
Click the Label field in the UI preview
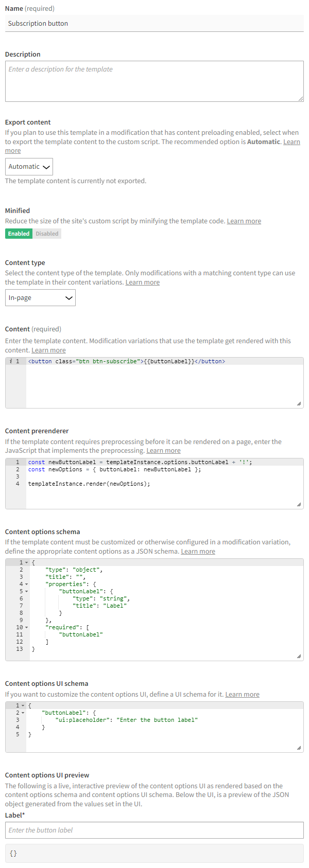tap(154, 830)
